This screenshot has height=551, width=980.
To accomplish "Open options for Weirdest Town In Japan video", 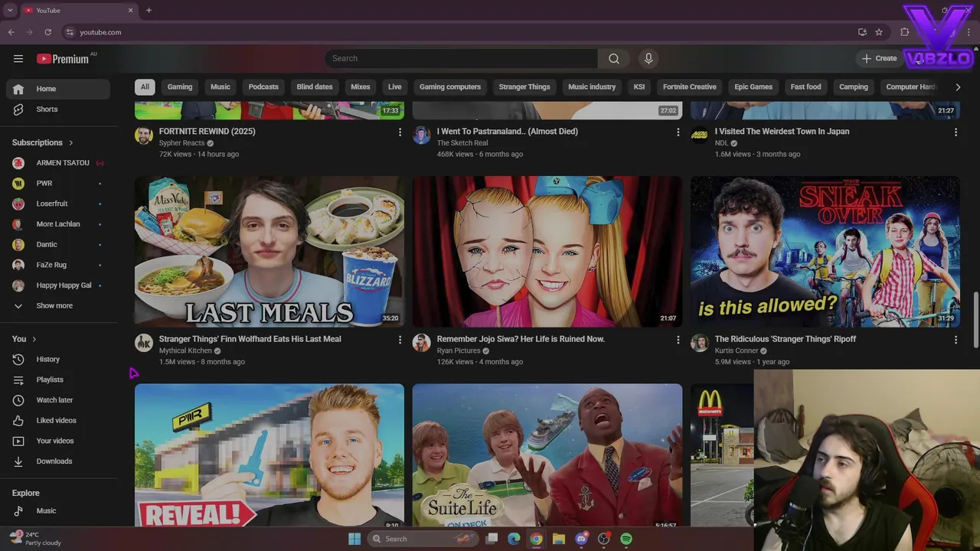I will point(955,132).
